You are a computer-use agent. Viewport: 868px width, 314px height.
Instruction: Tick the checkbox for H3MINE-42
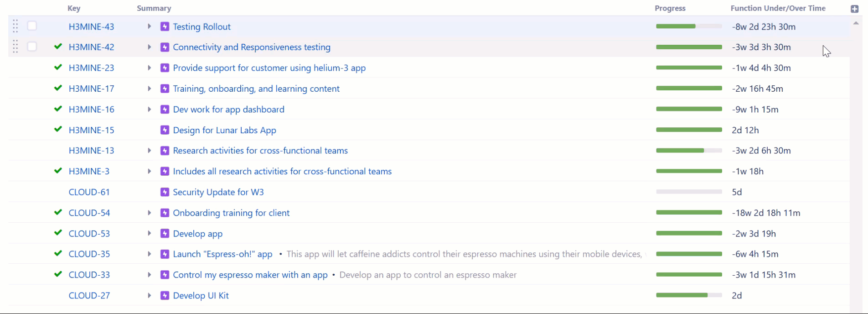pos(32,47)
